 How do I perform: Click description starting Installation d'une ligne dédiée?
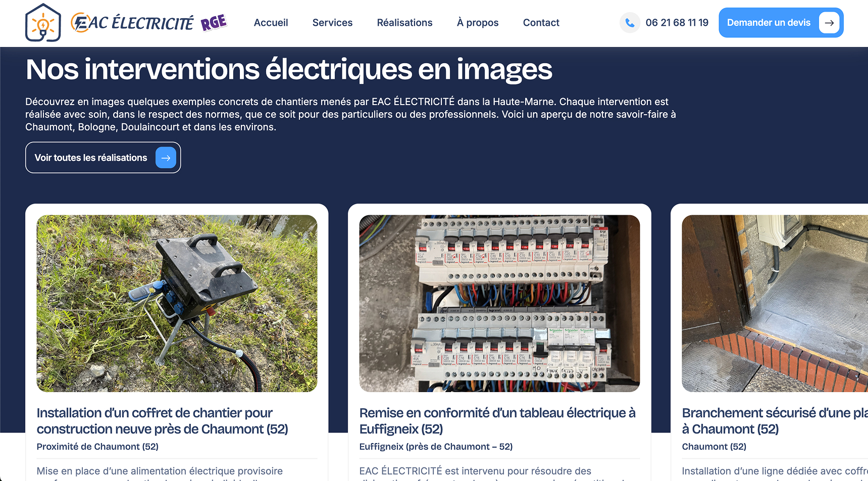[775, 473]
